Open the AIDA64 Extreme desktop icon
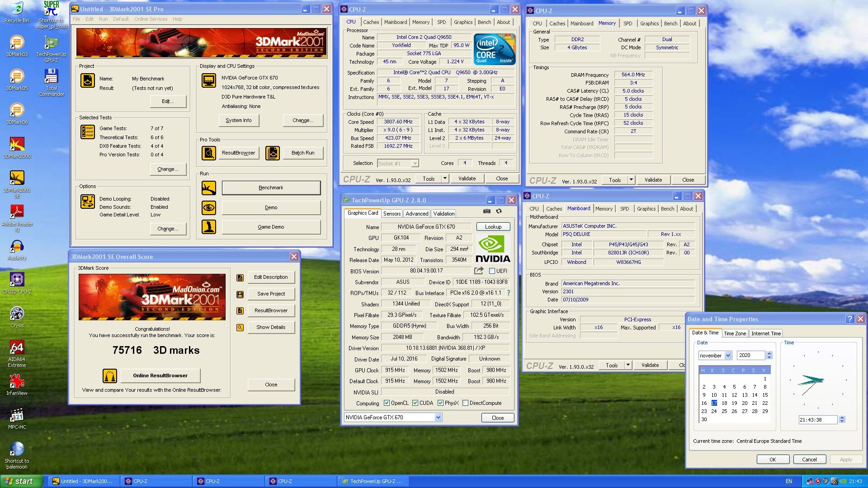 (x=17, y=354)
